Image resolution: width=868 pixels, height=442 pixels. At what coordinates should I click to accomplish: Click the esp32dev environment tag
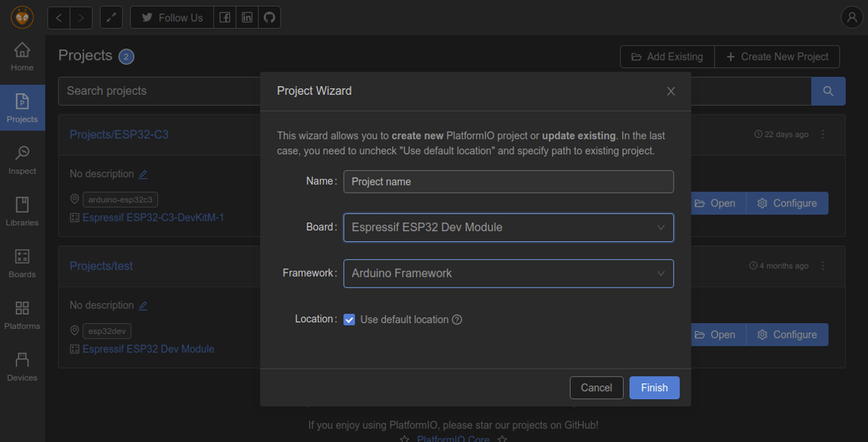(107, 331)
